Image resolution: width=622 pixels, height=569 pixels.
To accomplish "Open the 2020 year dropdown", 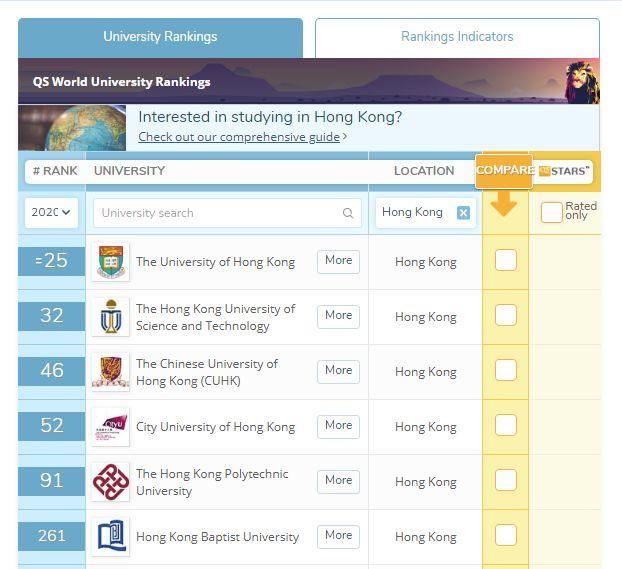I will pos(51,213).
